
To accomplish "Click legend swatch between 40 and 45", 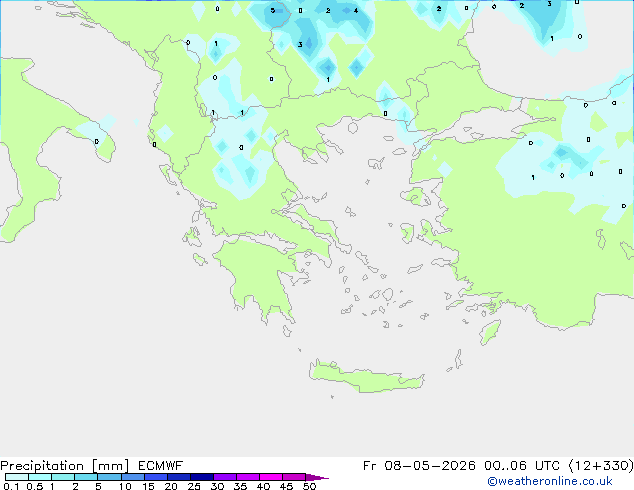I will pos(271,477).
